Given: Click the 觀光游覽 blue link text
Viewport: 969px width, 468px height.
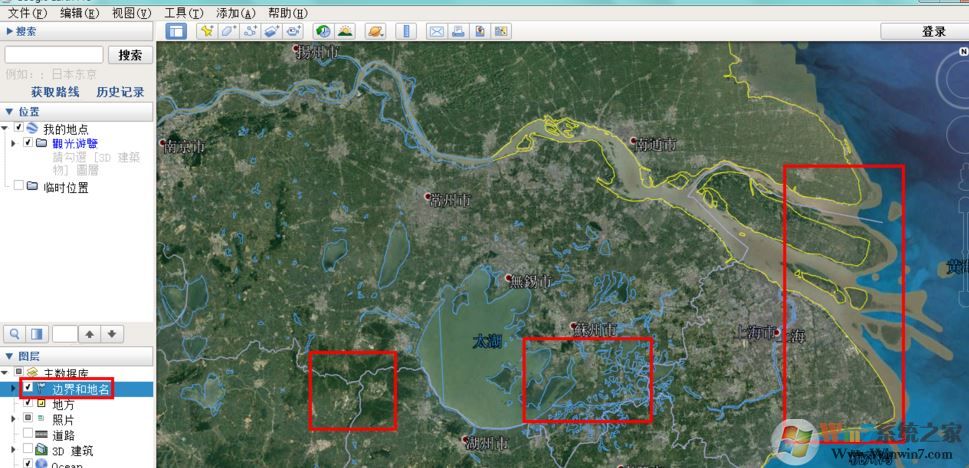Looking at the screenshot, I should [75, 143].
